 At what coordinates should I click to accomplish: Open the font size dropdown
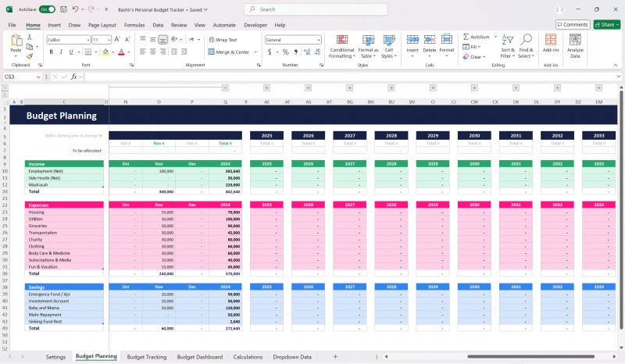[109, 40]
